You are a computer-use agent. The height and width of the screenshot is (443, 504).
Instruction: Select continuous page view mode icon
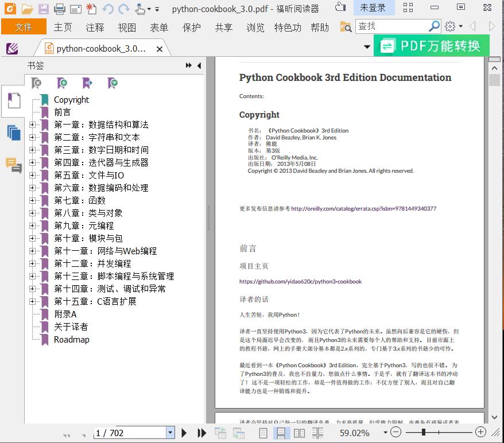point(281,433)
